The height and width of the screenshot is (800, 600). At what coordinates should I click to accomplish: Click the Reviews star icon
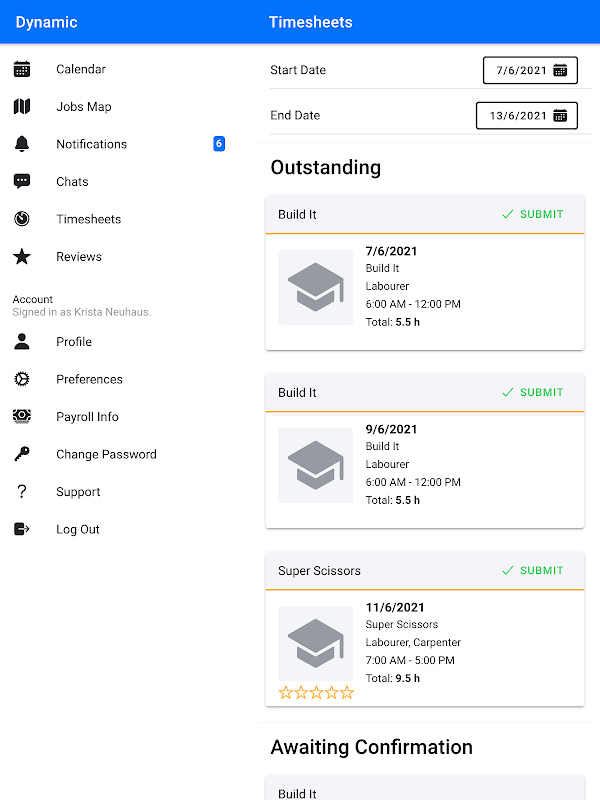[x=22, y=257]
